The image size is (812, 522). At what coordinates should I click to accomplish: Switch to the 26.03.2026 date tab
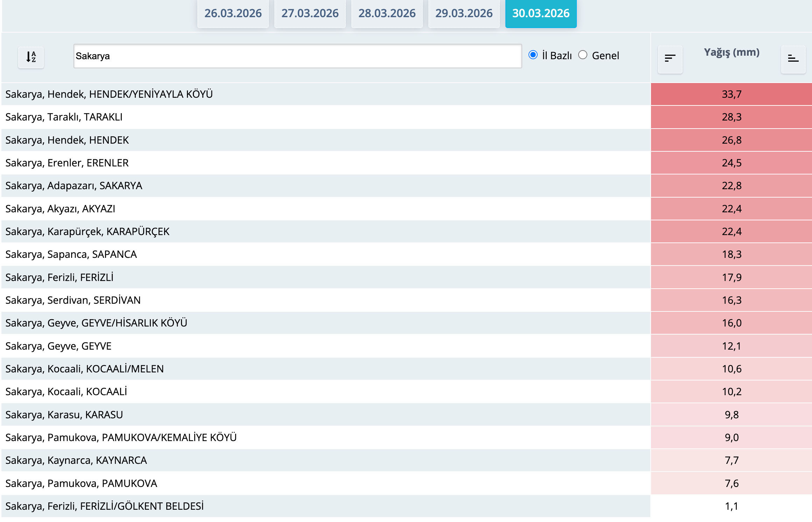[233, 13]
